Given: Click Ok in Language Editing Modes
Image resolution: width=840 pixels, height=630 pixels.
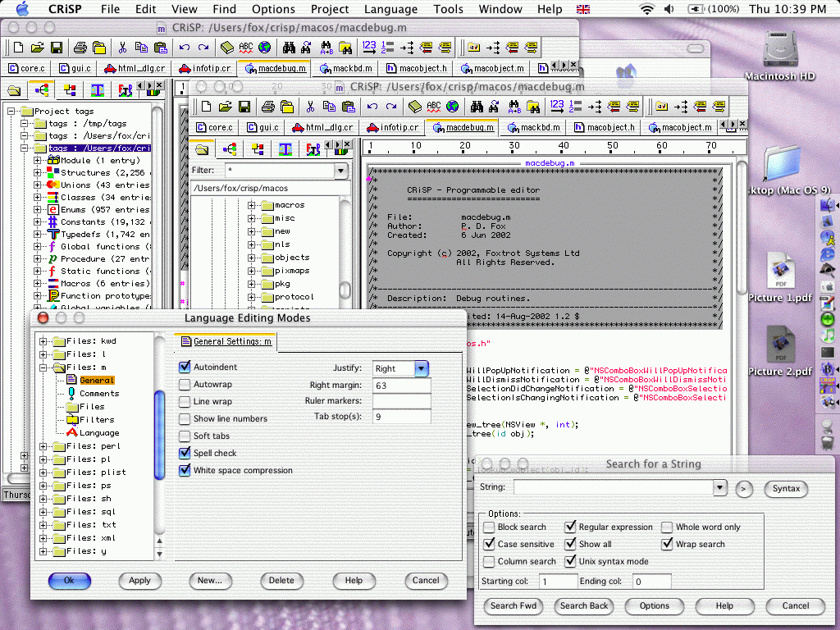Looking at the screenshot, I should click(69, 580).
